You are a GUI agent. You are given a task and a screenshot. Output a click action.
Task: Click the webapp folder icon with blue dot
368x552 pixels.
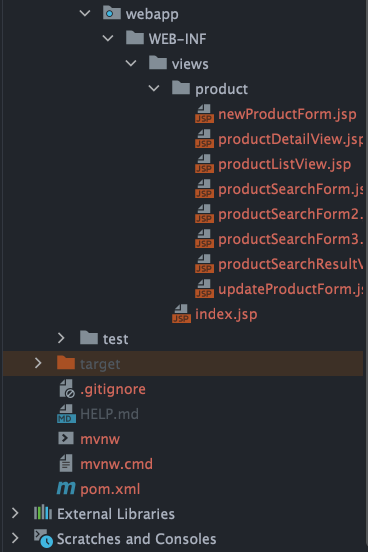point(112,13)
